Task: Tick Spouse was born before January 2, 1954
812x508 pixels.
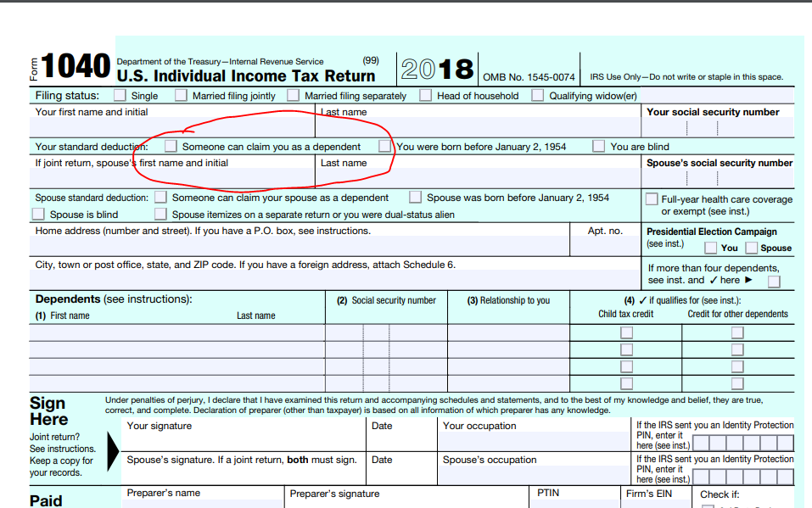Action: (x=415, y=198)
